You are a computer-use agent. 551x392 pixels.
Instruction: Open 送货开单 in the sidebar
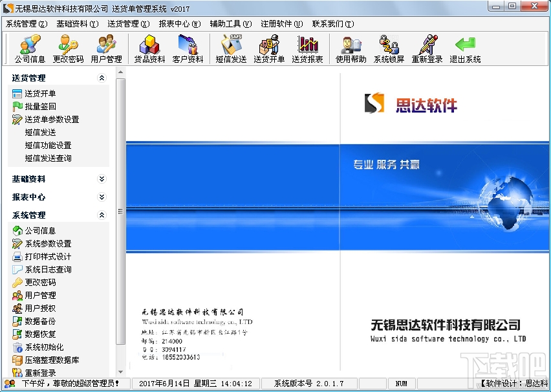(x=34, y=94)
